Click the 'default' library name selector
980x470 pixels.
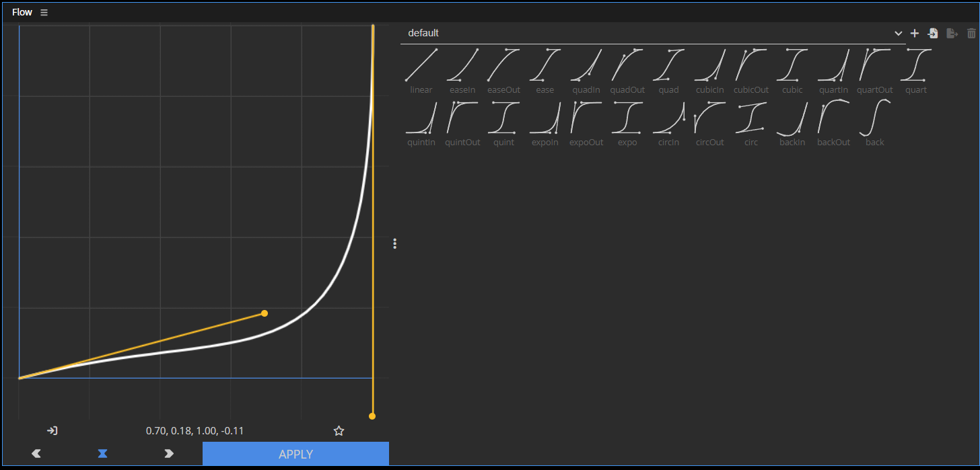pos(423,32)
